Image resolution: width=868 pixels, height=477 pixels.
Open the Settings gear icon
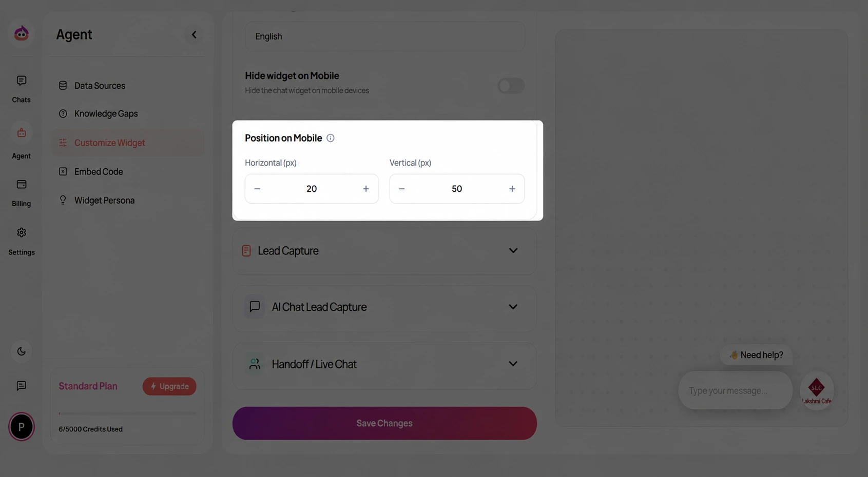click(x=22, y=232)
